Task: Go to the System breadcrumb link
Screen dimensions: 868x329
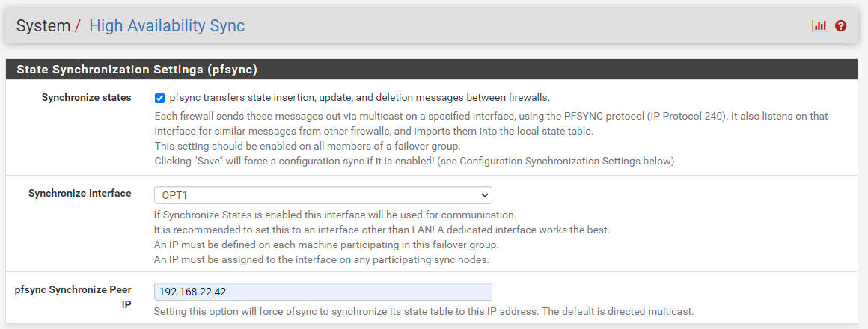Action: tap(43, 26)
